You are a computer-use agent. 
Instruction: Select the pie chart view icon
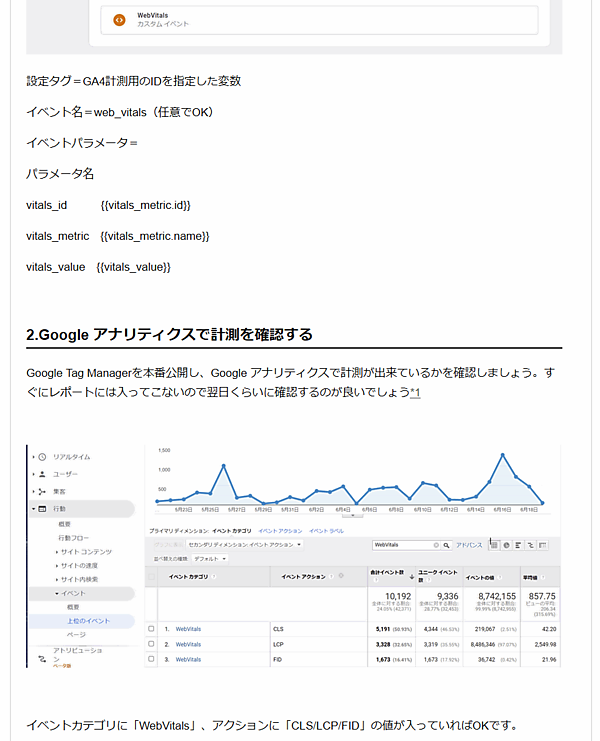(506, 545)
